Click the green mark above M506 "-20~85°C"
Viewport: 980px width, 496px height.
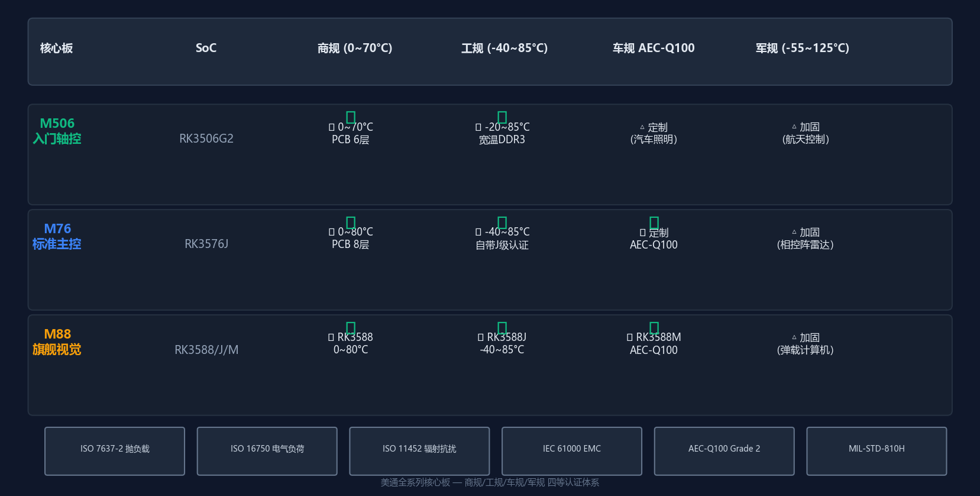tap(502, 117)
